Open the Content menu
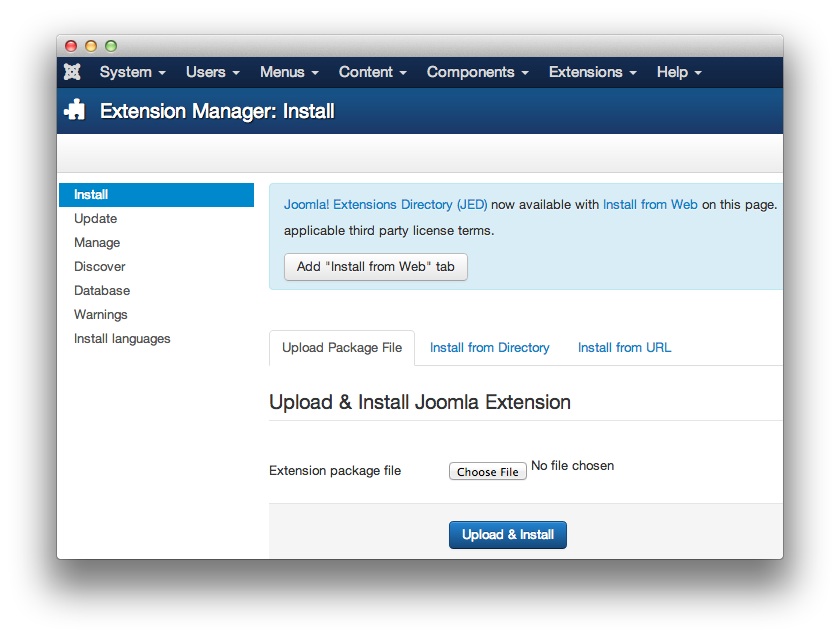Viewport: 840px width, 638px height. click(372, 72)
